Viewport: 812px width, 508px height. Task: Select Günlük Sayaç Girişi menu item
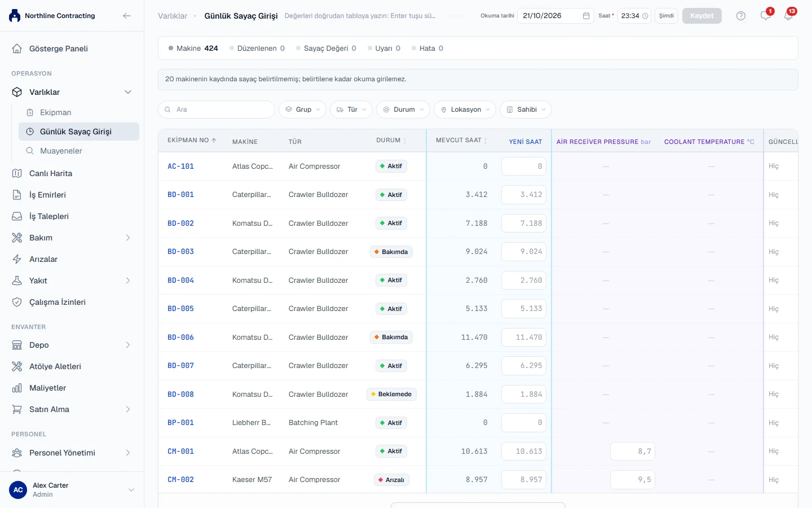[x=79, y=132]
